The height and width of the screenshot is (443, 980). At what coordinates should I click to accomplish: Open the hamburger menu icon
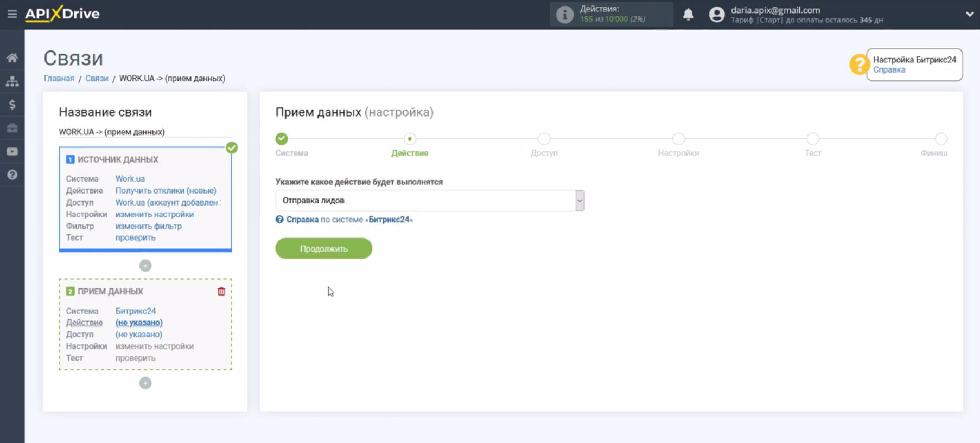12,14
